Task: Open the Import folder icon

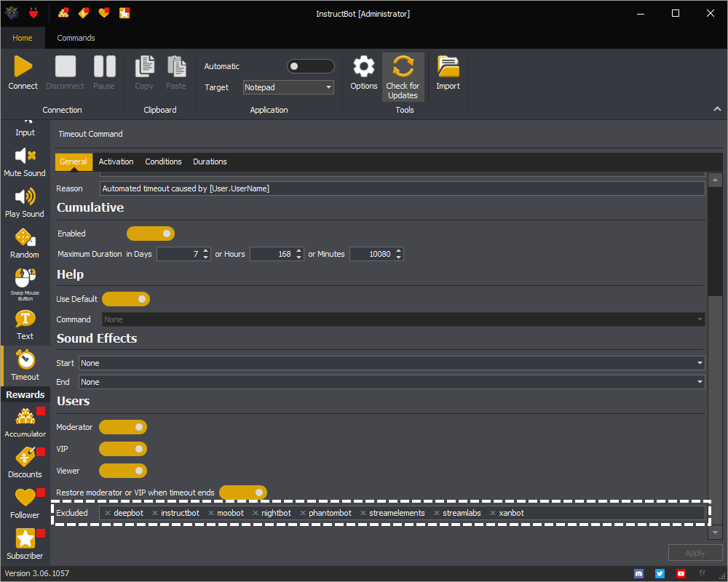Action: [448, 66]
